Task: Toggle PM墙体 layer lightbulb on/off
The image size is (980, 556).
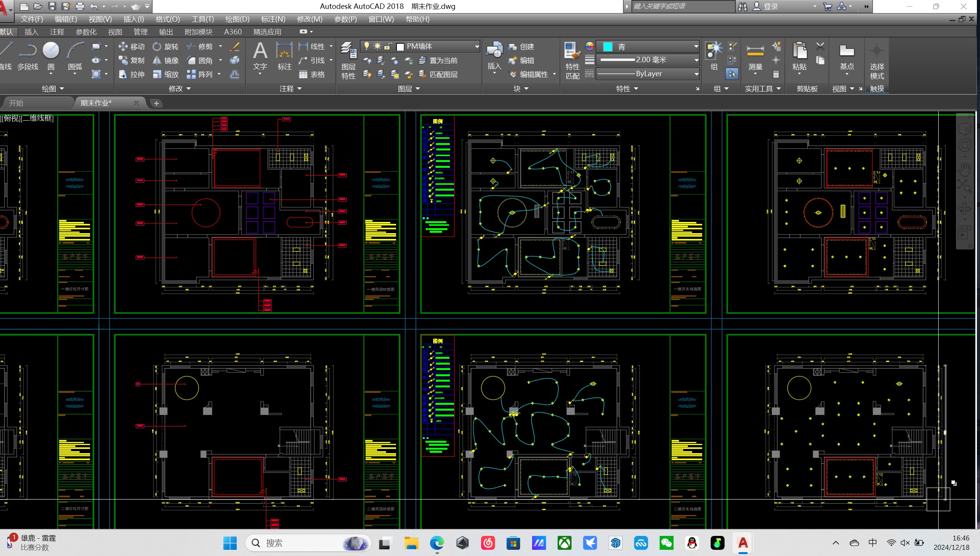Action: [366, 46]
